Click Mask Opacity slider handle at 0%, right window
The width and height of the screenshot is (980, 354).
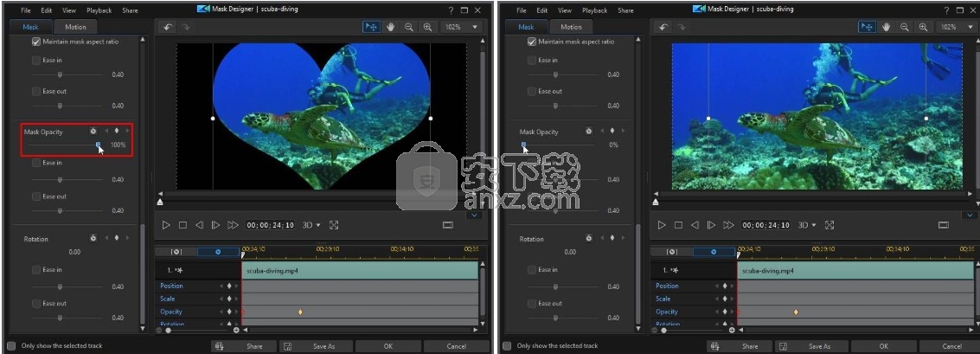click(524, 145)
